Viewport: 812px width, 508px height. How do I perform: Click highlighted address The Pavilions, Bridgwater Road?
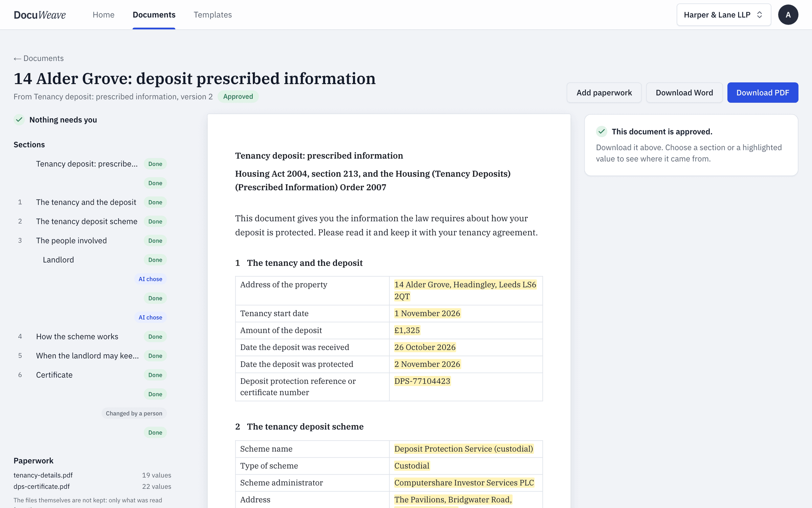pos(453,500)
